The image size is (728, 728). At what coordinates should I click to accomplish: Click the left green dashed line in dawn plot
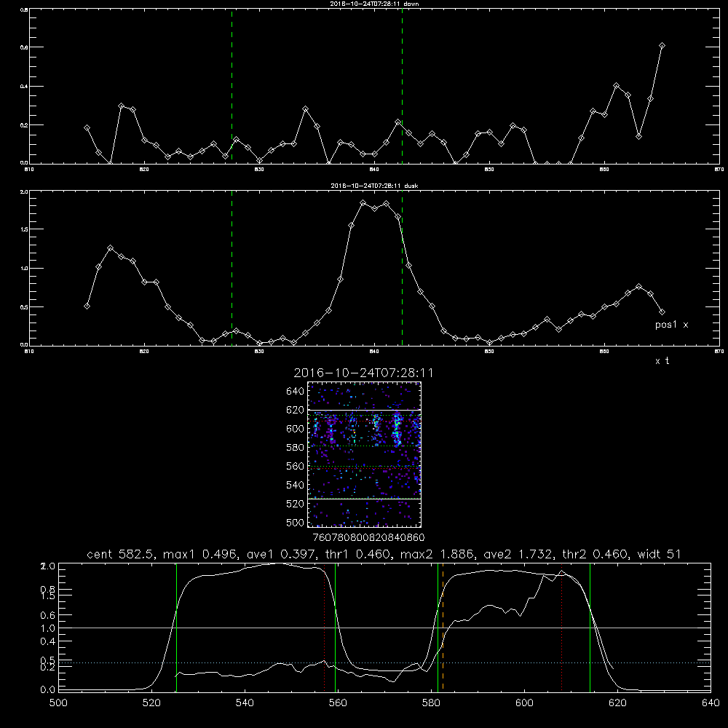coord(232,86)
